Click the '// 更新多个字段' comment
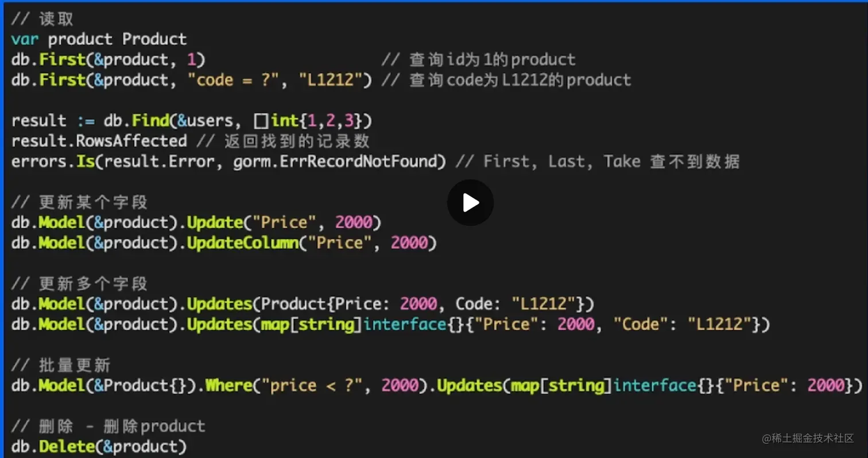This screenshot has width=868, height=458. (x=79, y=283)
